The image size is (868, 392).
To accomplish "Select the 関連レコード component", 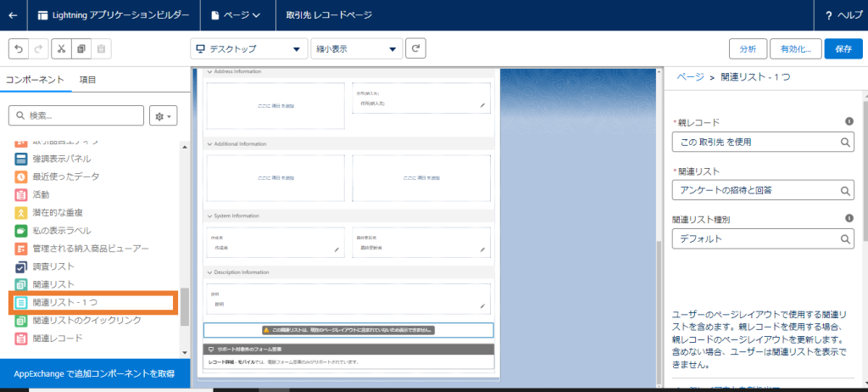I will [48, 339].
